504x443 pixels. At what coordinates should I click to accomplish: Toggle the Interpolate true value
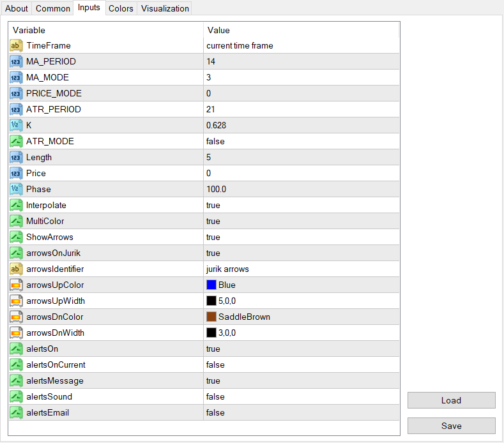point(300,206)
